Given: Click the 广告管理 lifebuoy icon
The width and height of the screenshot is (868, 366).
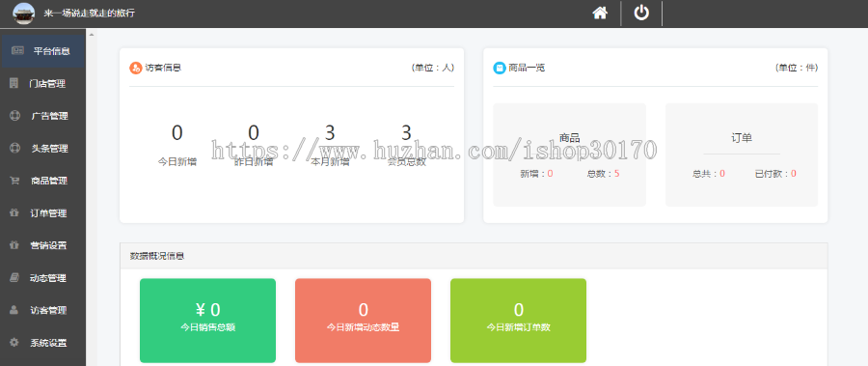Looking at the screenshot, I should click(14, 116).
